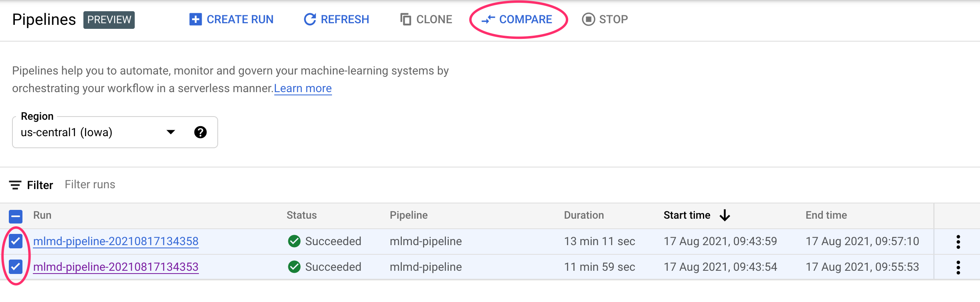The image size is (980, 302).
Task: Click the Create Run plus icon
Action: pyautogui.click(x=195, y=19)
